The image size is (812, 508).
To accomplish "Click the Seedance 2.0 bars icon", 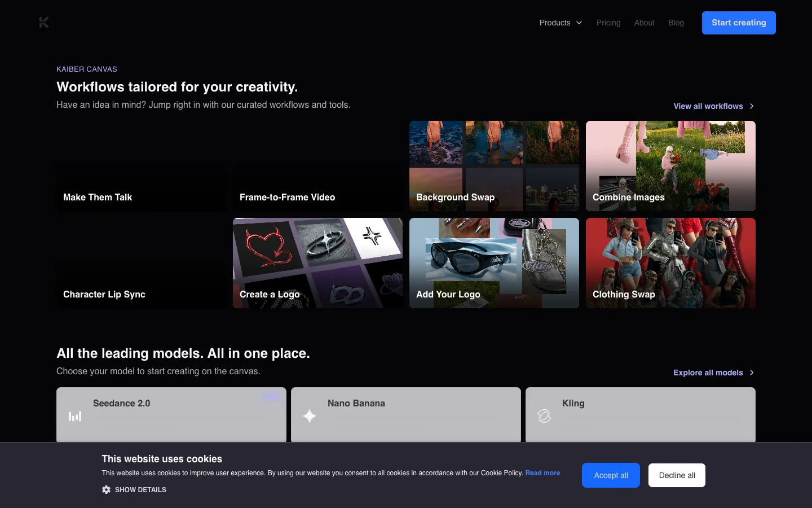I will tap(75, 416).
